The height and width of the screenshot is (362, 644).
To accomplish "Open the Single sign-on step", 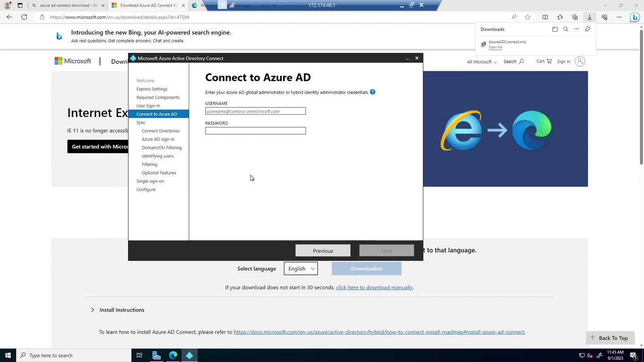I will coord(150,181).
